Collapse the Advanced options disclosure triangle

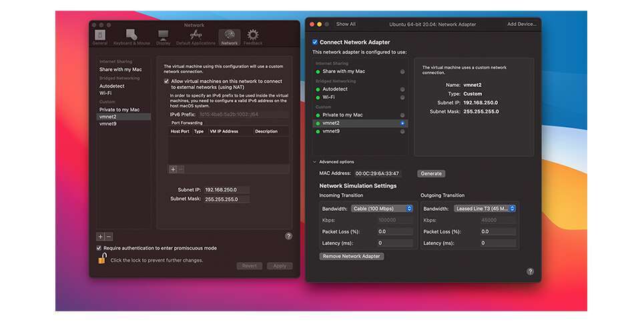pos(315,162)
